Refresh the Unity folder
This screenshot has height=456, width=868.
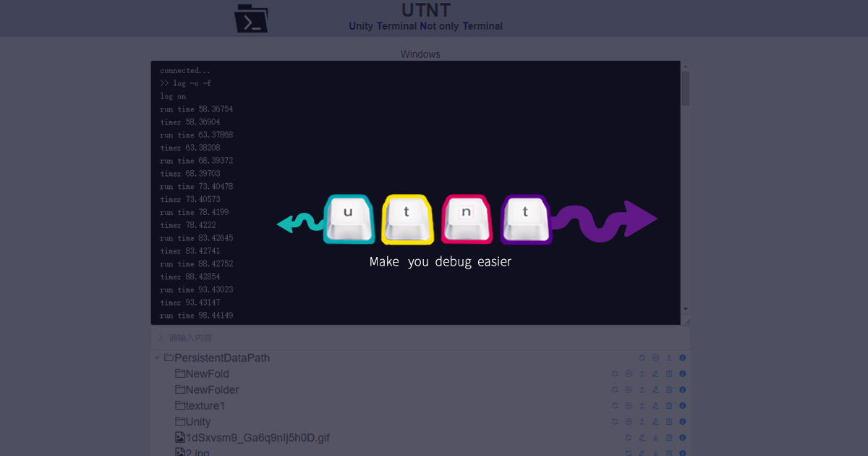click(x=615, y=421)
